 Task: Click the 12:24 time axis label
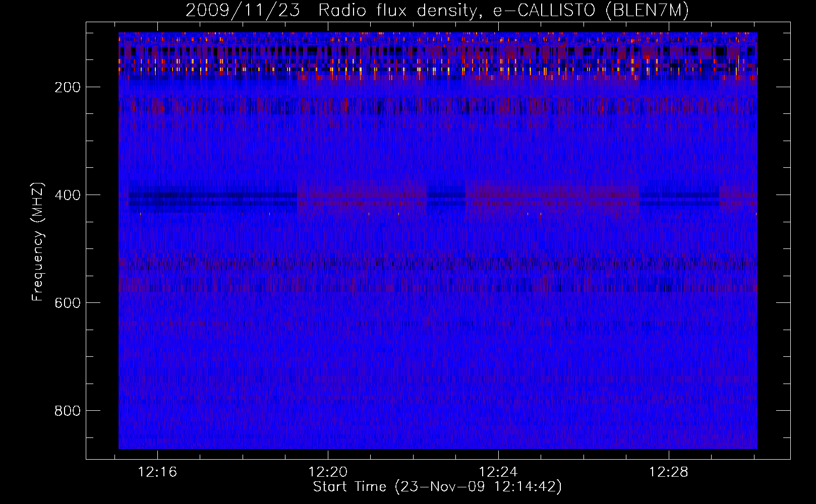click(498, 472)
